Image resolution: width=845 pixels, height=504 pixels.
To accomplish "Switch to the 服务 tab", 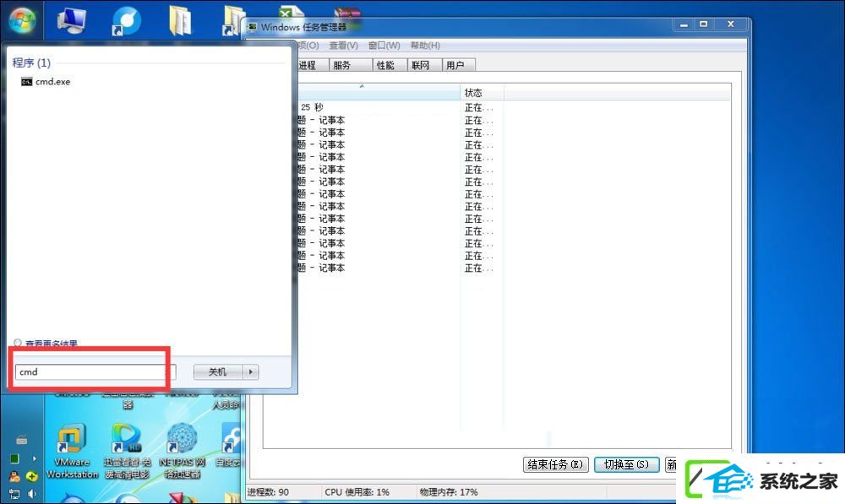I will pyautogui.click(x=351, y=65).
